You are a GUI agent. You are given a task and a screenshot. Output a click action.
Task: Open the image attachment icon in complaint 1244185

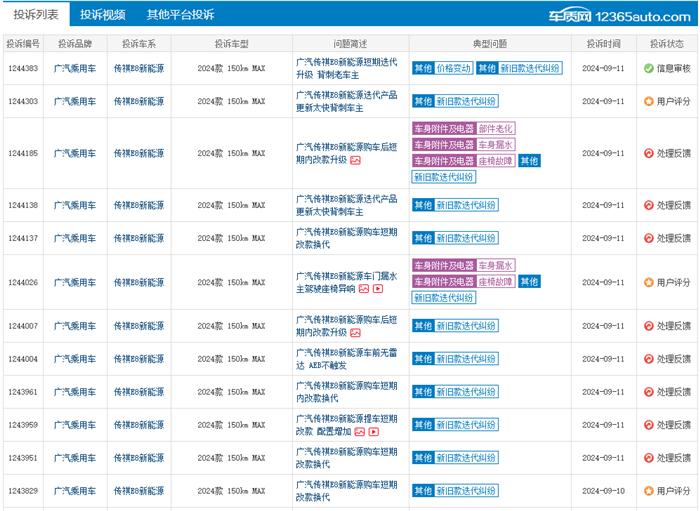pyautogui.click(x=355, y=160)
